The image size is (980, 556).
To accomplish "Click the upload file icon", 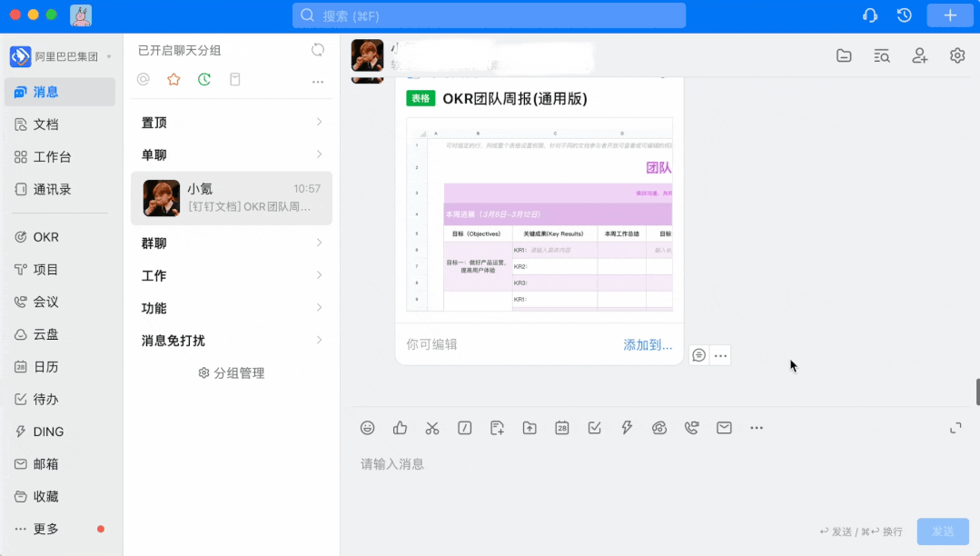I will [530, 428].
